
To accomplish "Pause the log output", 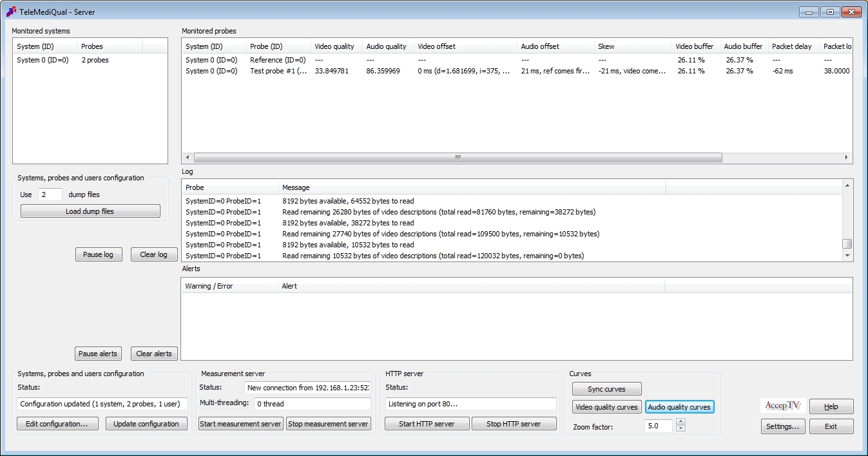I will pos(98,254).
